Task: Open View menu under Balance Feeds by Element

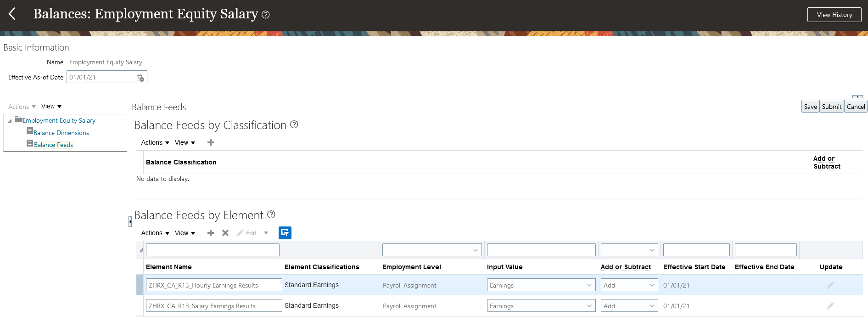Action: coord(185,233)
